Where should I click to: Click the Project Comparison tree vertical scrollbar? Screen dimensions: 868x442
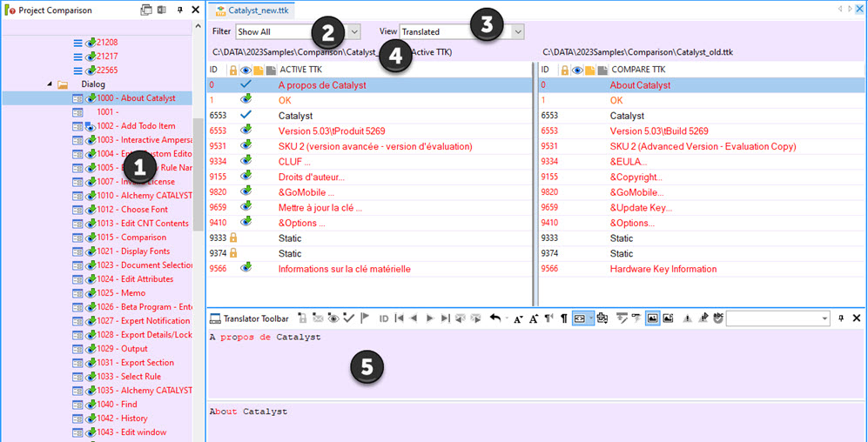pos(198,174)
